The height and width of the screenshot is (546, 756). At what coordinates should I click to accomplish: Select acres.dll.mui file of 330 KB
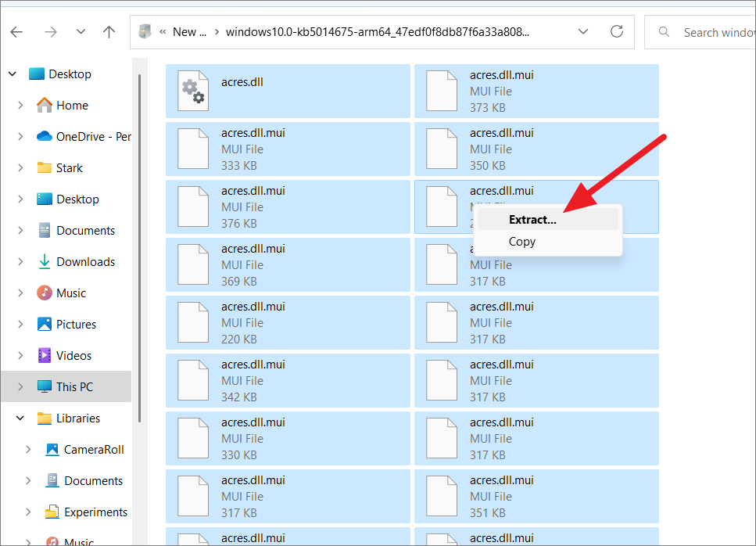click(x=288, y=438)
